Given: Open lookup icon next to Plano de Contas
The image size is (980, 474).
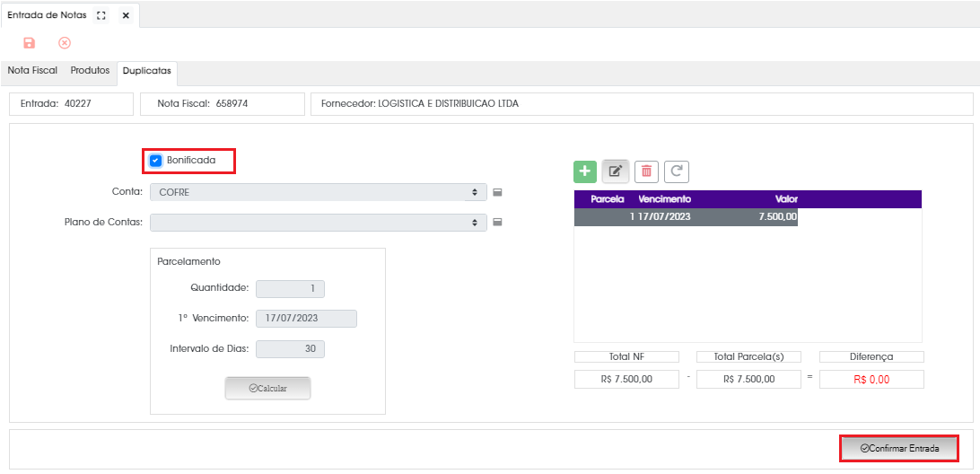Looking at the screenshot, I should point(497,223).
